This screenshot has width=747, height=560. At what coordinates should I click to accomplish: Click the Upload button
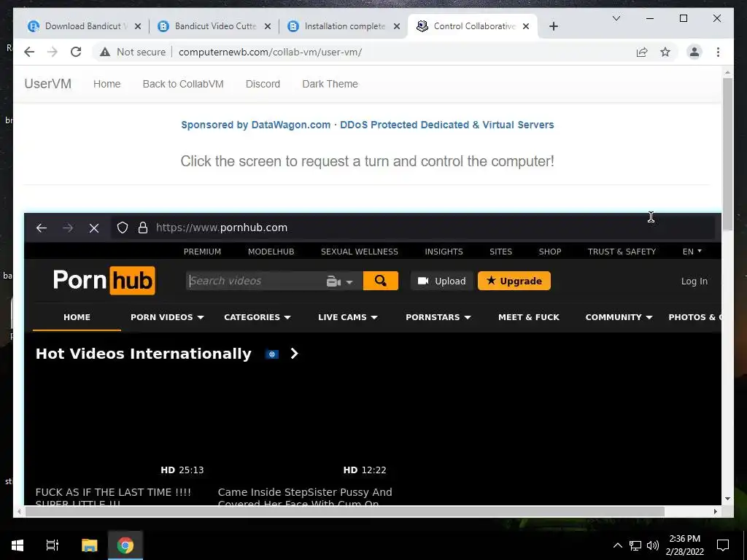(x=441, y=281)
